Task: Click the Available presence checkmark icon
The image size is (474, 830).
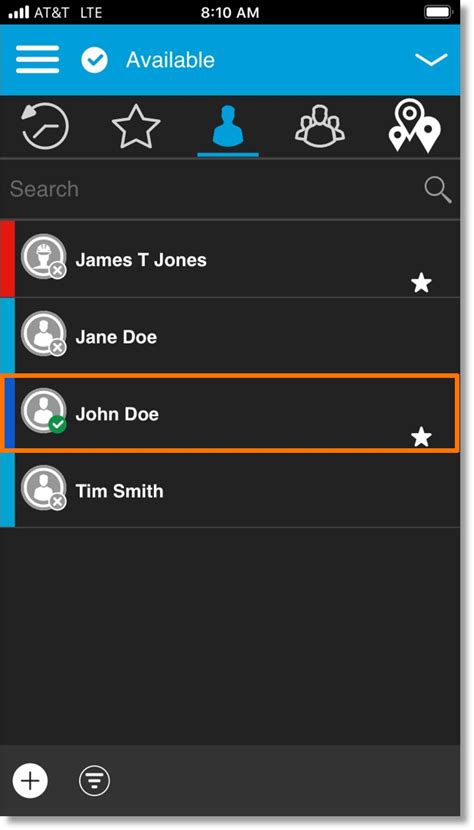Action: (94, 60)
